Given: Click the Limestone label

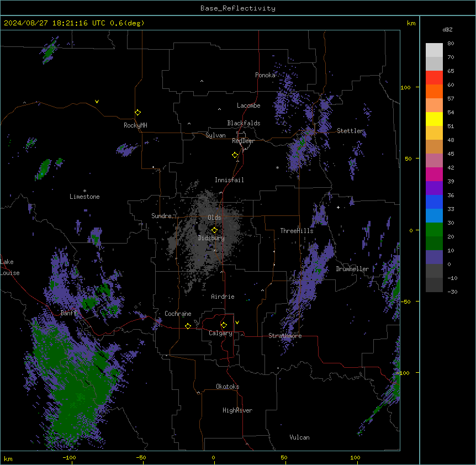Looking at the screenshot, I should pos(84,197).
